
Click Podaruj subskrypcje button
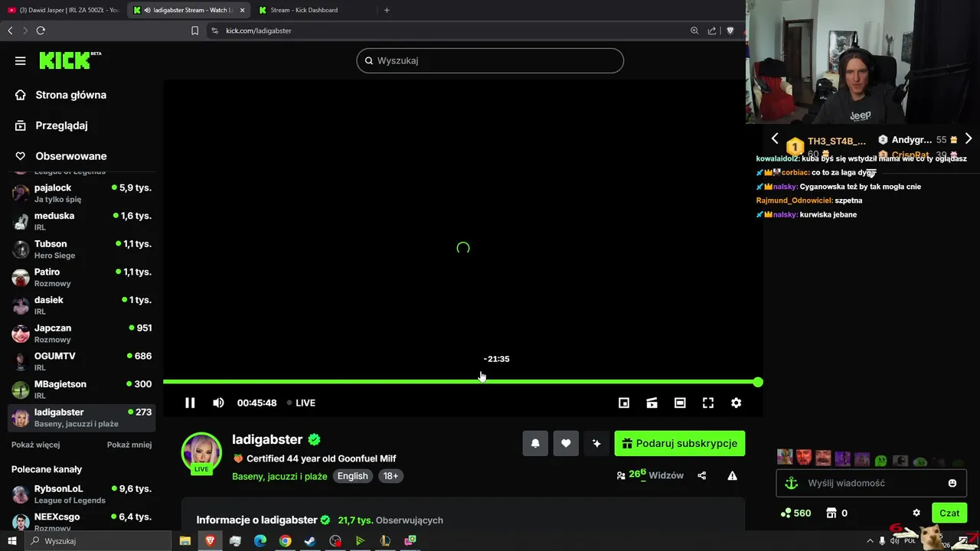[680, 443]
